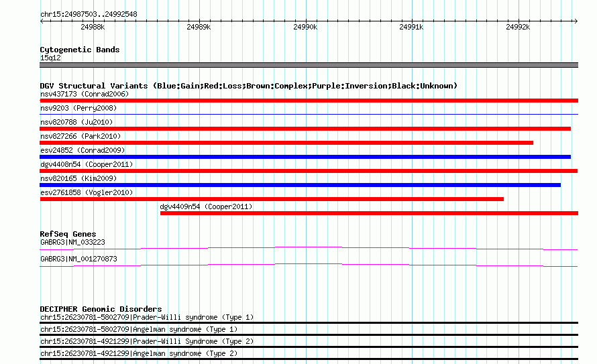Select the red bar under dgv4409n54
The height and width of the screenshot is (364, 597).
[370, 213]
